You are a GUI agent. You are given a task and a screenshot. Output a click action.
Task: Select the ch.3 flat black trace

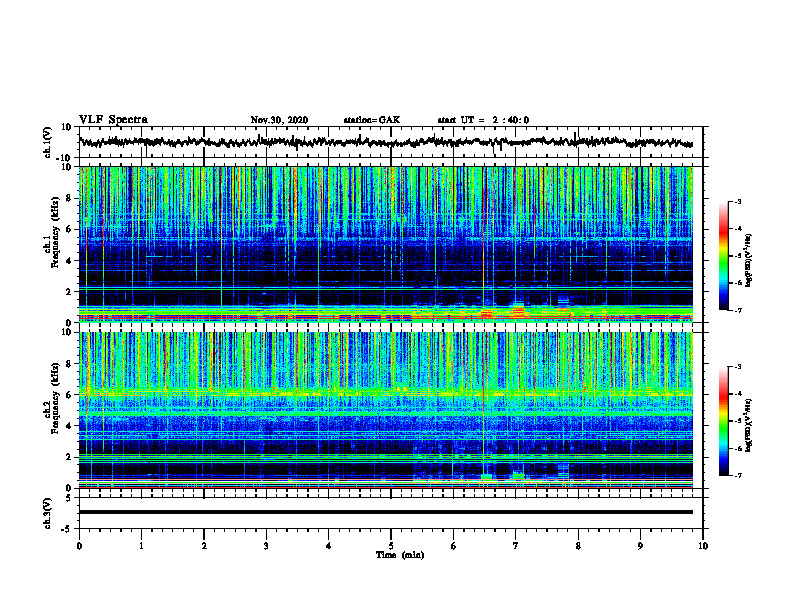pos(385,512)
